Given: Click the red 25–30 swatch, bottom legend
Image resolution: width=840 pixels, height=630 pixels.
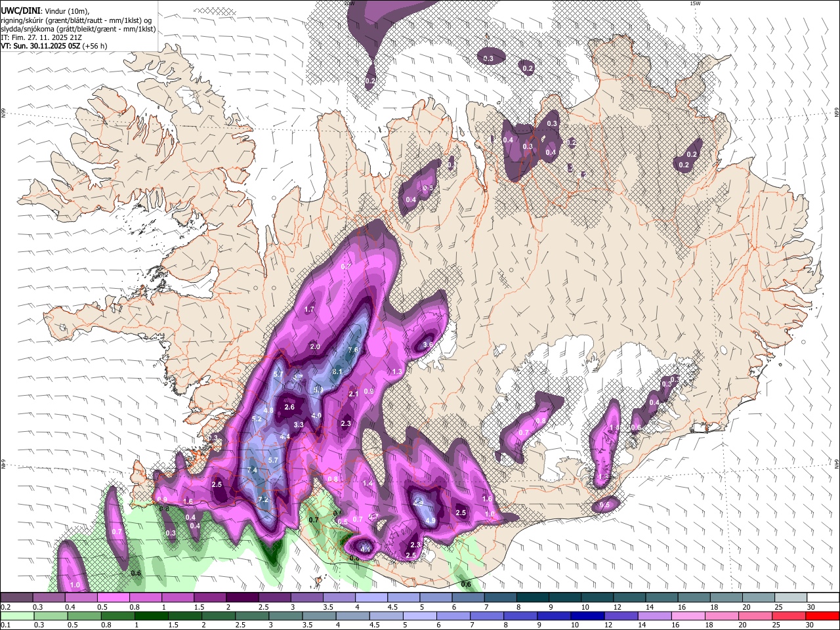Looking at the screenshot, I should click(x=789, y=616).
